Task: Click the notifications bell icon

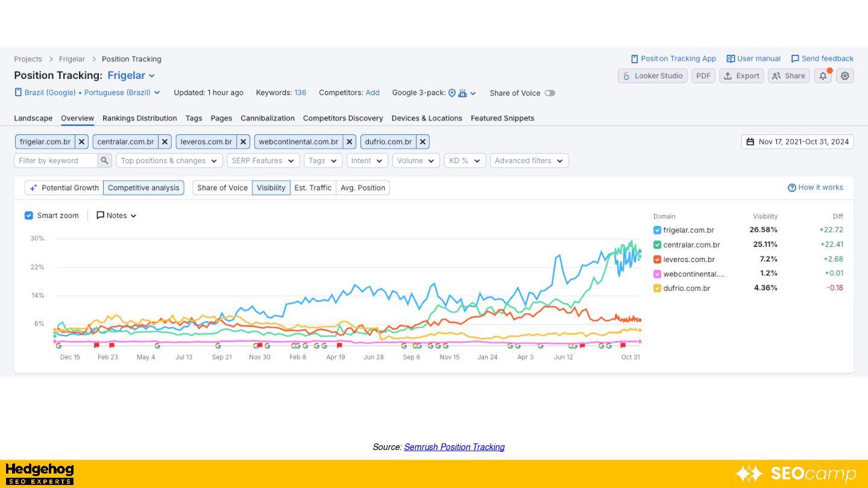Action: point(822,76)
